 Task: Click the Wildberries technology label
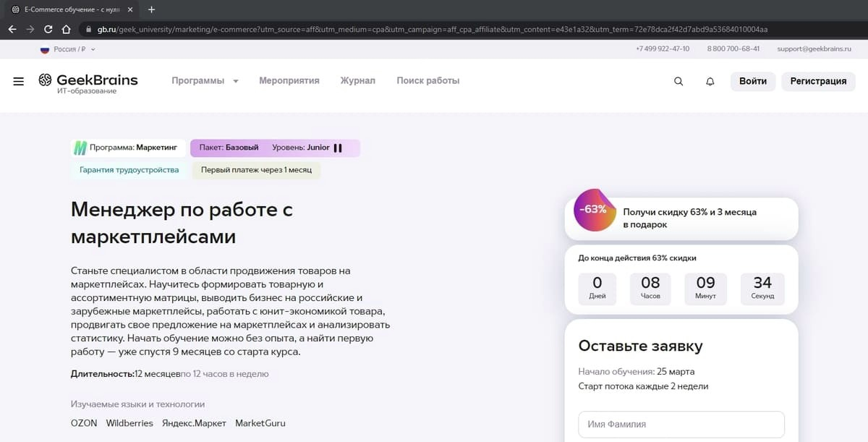tap(129, 423)
